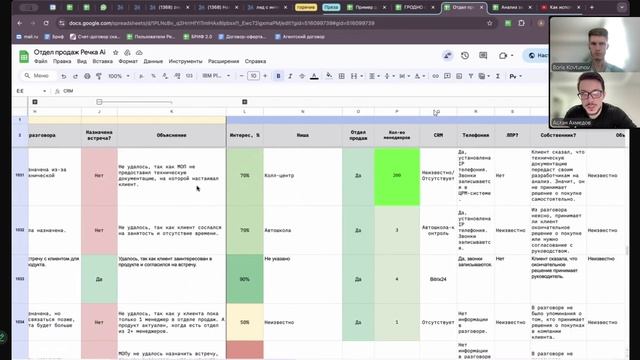Increase font size with plus button
Viewport: 640px width, 360px height.
click(x=265, y=76)
